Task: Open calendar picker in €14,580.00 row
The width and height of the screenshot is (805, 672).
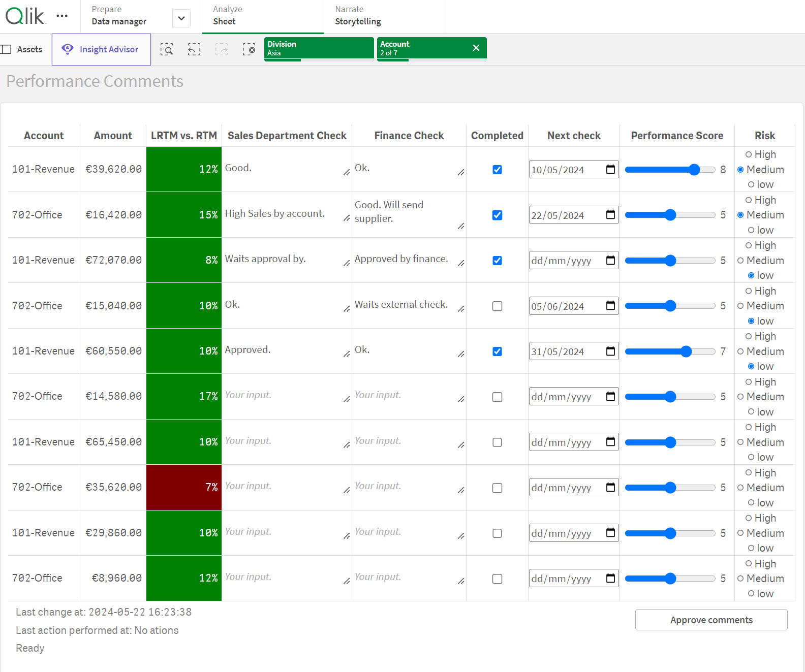Action: coord(610,397)
